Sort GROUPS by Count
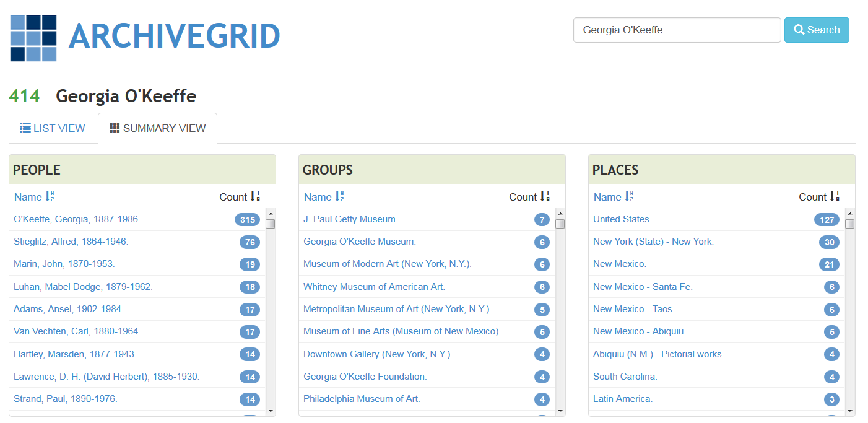Viewport: 868px width, 423px height. [529, 197]
